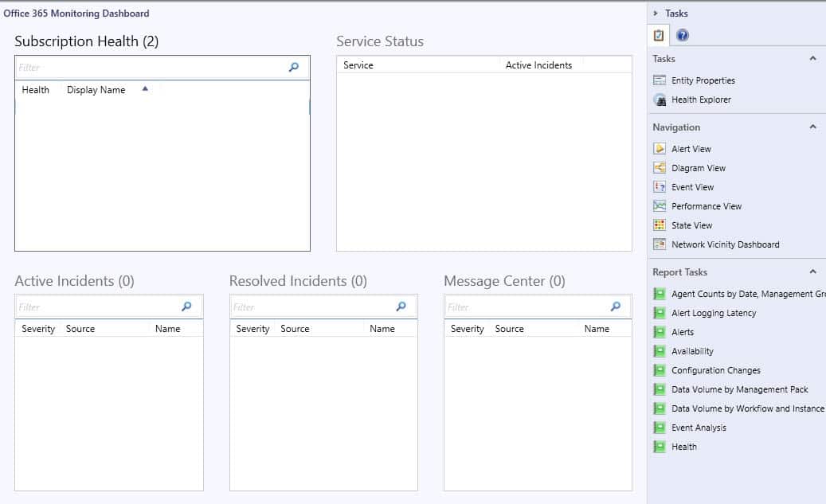The image size is (826, 504).
Task: Sort Message Center by Name column
Action: pyautogui.click(x=597, y=329)
